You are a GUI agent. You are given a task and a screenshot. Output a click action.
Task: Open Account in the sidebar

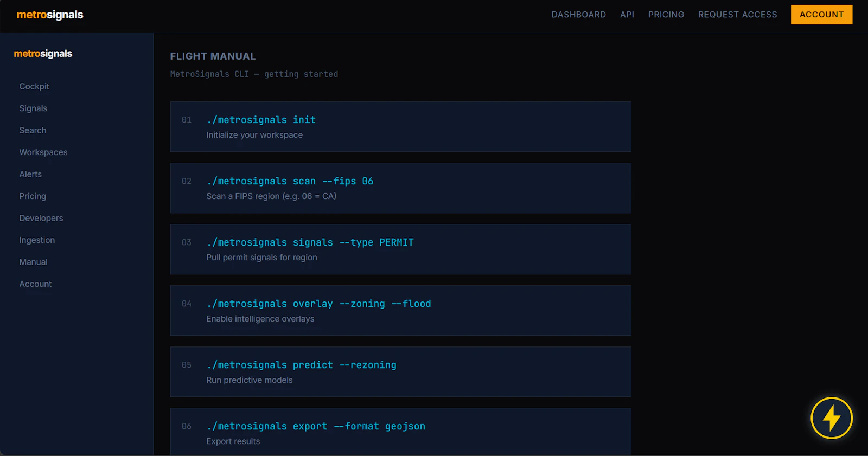pos(35,284)
